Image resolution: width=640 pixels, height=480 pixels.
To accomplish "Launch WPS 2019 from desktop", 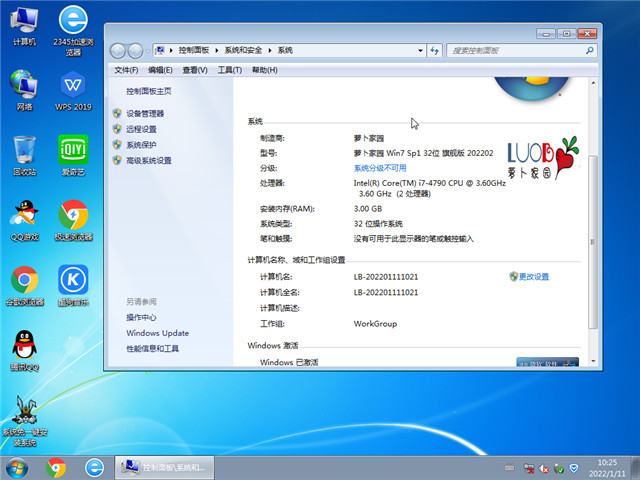I will coord(73,91).
